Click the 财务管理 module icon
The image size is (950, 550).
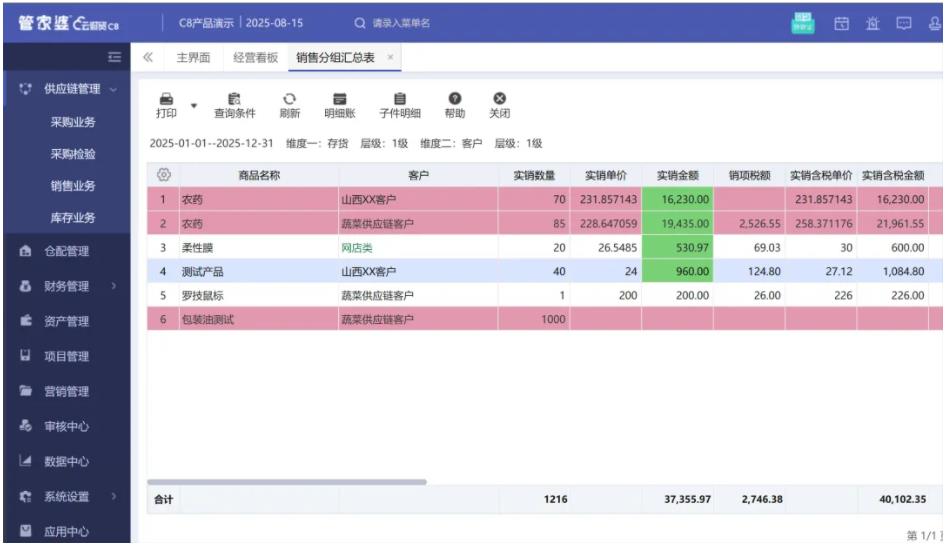pyautogui.click(x=25, y=286)
